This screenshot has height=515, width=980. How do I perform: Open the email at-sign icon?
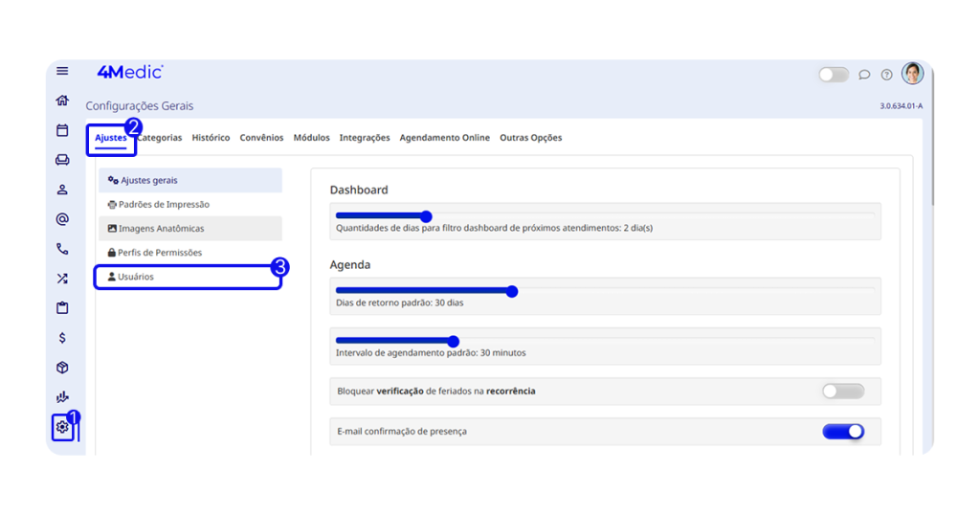tap(62, 219)
